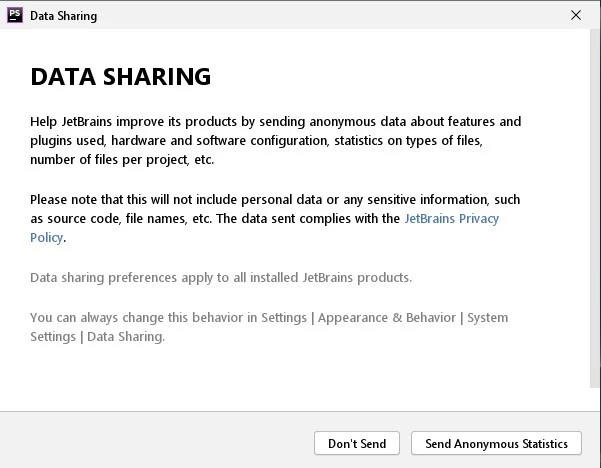Click the DATA SHARING heading
Viewport: 601px width, 468px height.
(x=121, y=77)
